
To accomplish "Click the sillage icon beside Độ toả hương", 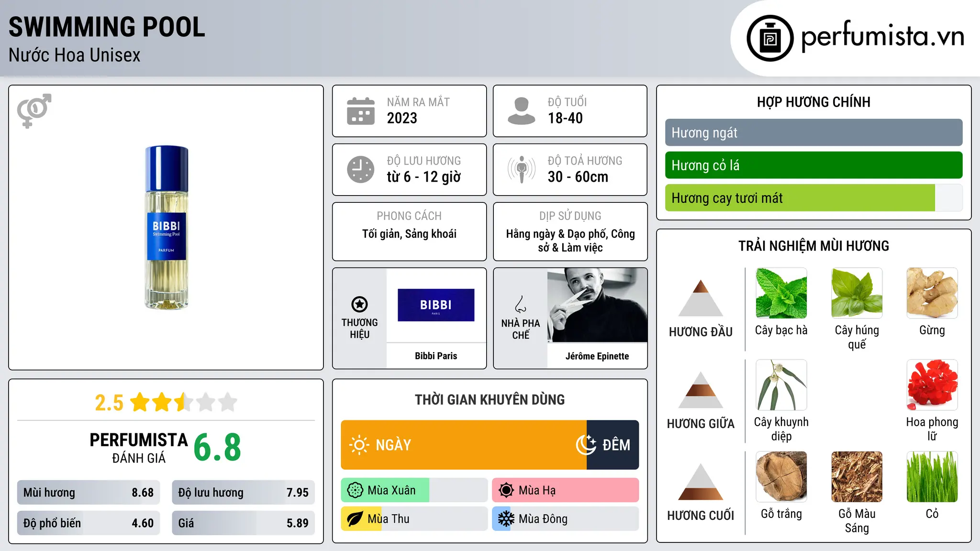I will [x=522, y=169].
